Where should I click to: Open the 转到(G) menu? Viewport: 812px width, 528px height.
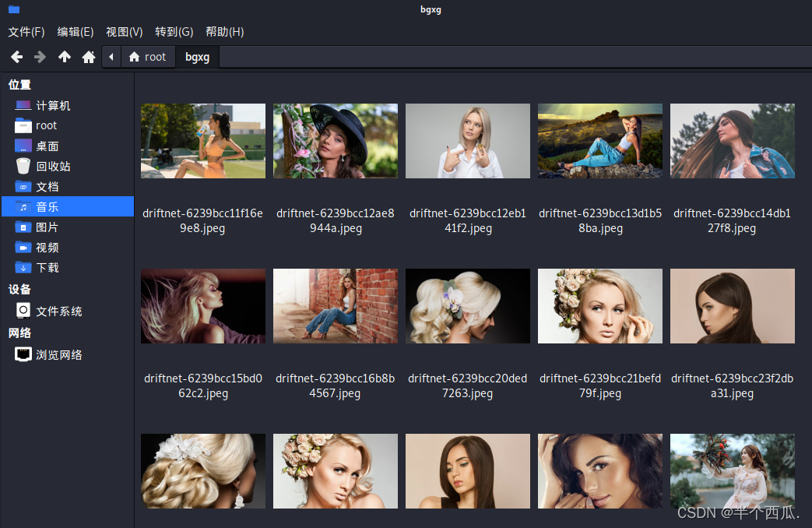tap(174, 32)
